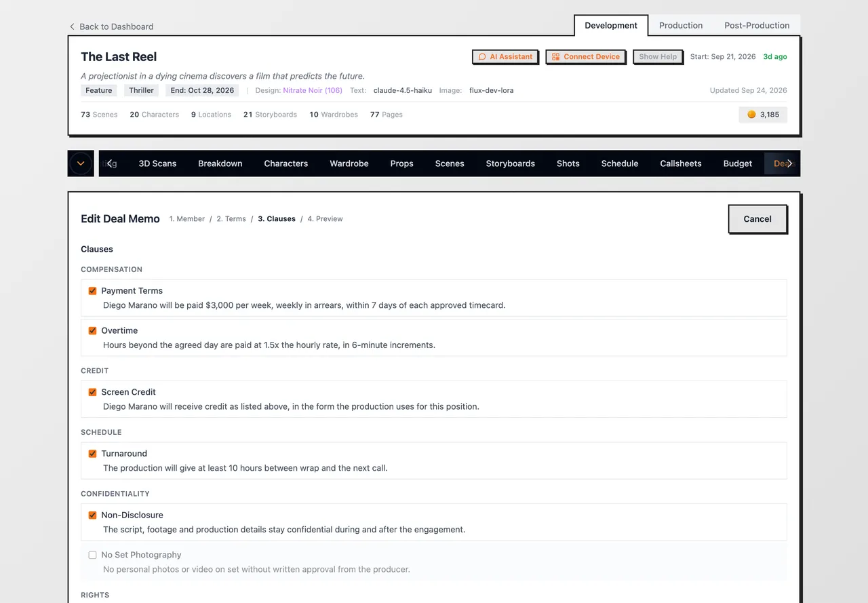Click the 9 Locations stat
This screenshot has height=603, width=868.
(x=211, y=115)
